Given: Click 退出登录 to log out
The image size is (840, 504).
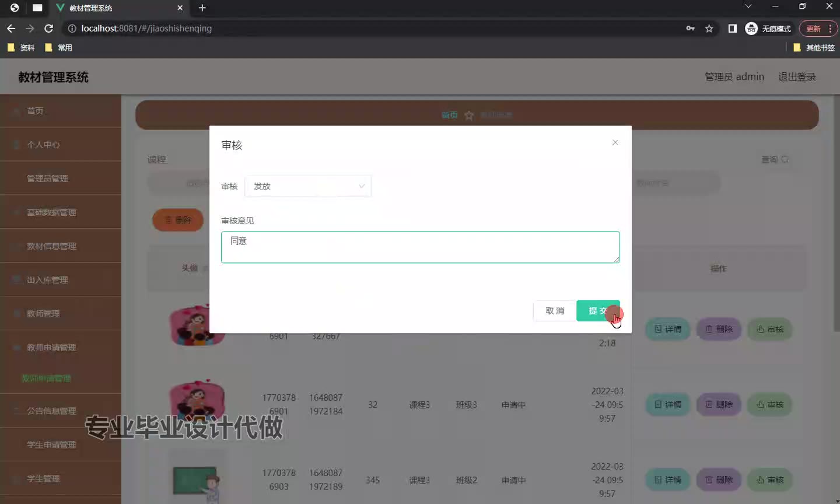Looking at the screenshot, I should 797,77.
